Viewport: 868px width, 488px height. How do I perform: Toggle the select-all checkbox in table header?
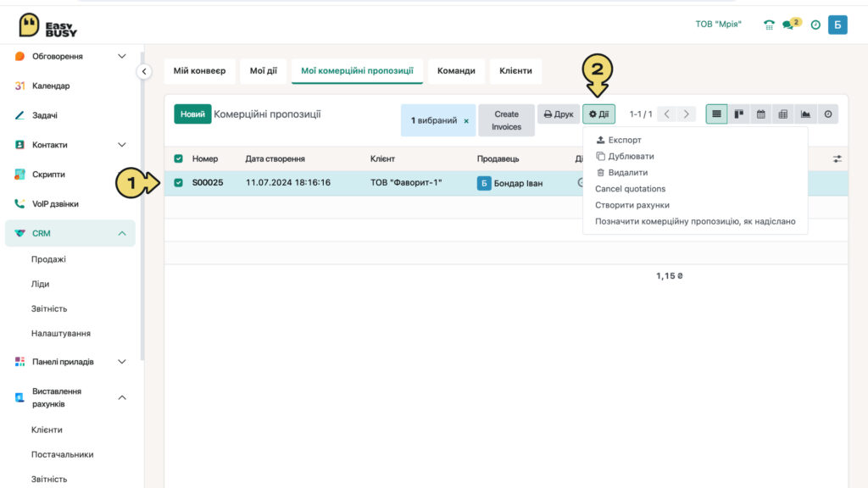click(178, 158)
